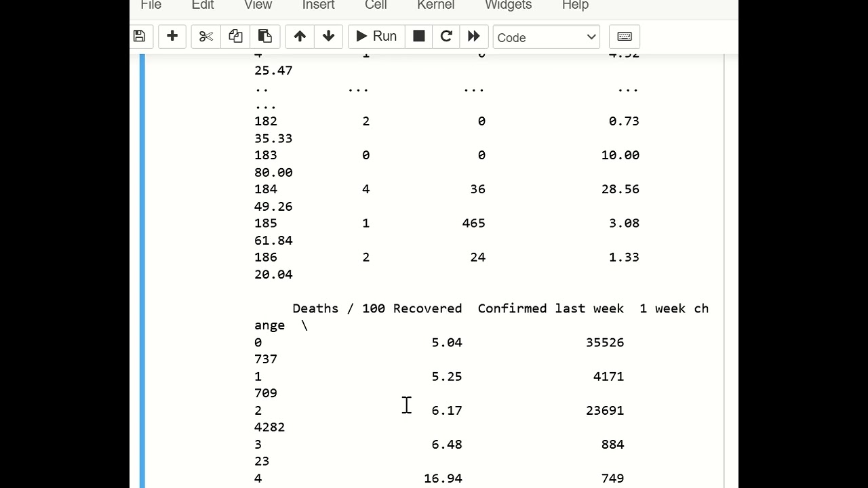Click the value 49.26 in the output
868x488 pixels.
[273, 206]
